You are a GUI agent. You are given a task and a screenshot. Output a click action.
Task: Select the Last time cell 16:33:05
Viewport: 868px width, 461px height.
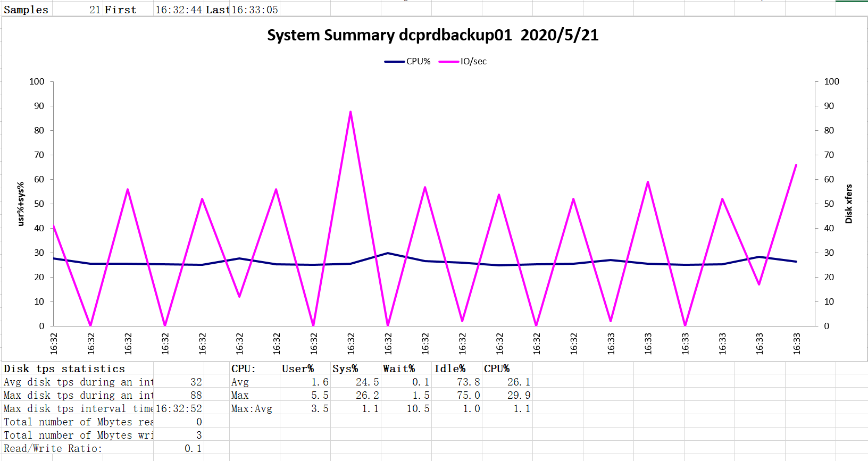click(x=255, y=10)
